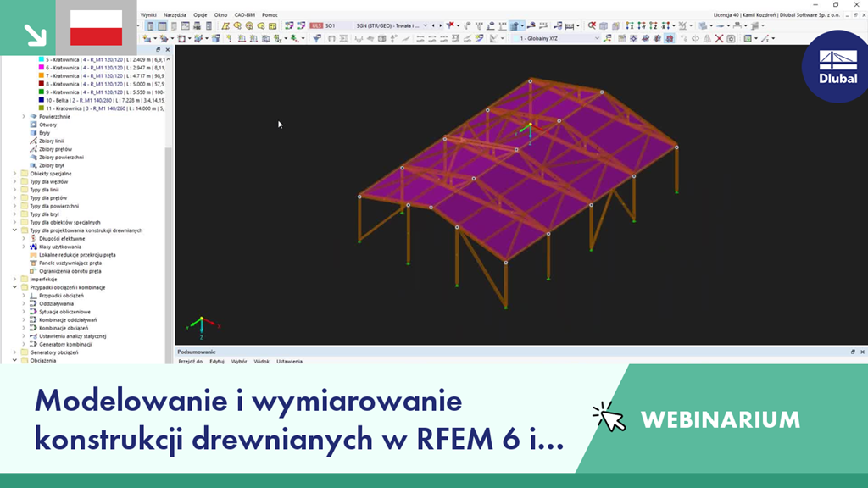Expand the Typy dla prętów folder
The image size is (868, 488).
15,198
